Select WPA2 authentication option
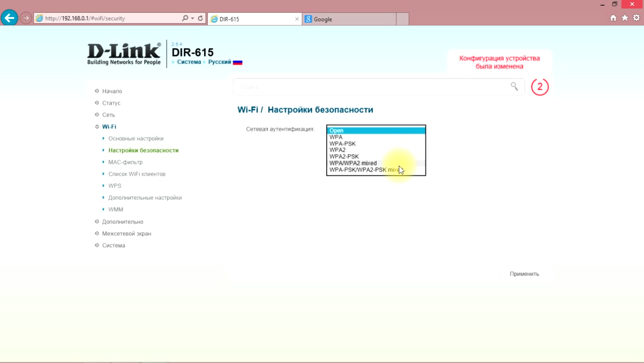 click(376, 150)
